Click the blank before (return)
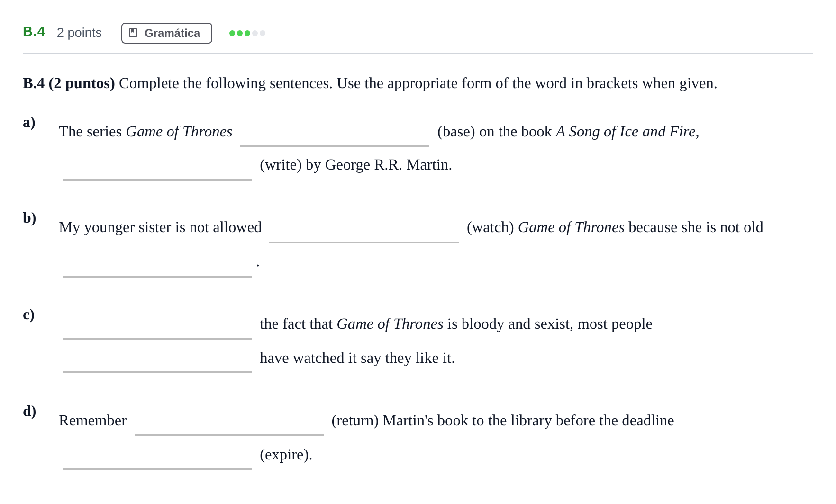This screenshot has height=504, width=836. (x=229, y=422)
